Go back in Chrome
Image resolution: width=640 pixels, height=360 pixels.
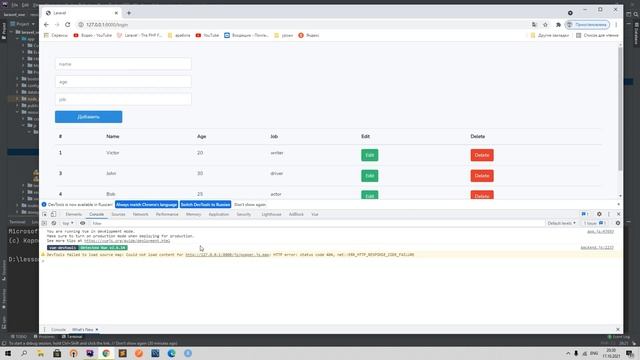point(46,24)
